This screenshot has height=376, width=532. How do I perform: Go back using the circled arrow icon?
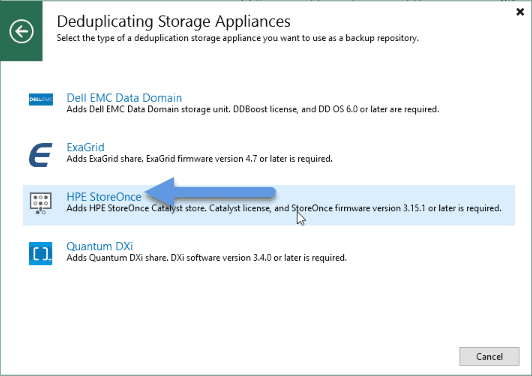tap(21, 32)
